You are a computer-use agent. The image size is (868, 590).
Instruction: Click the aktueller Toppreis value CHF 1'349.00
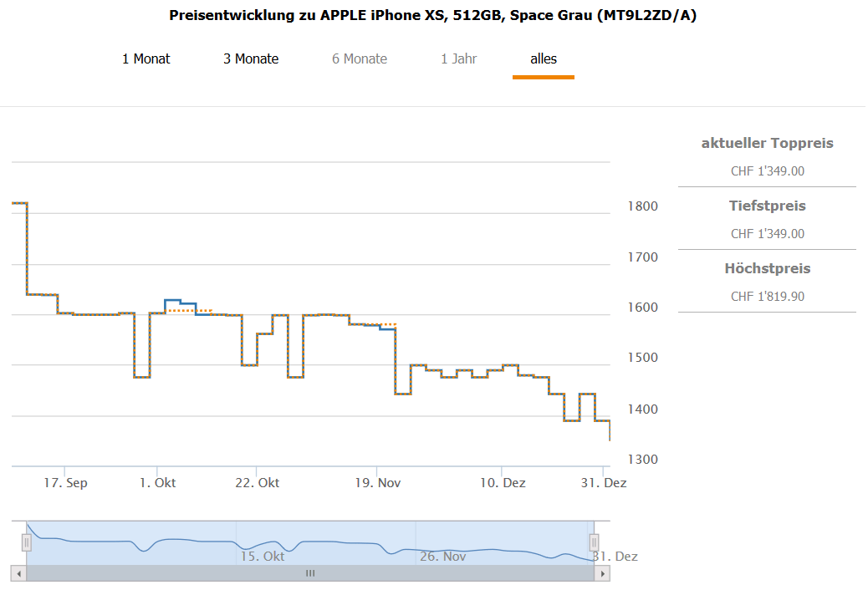tap(768, 171)
